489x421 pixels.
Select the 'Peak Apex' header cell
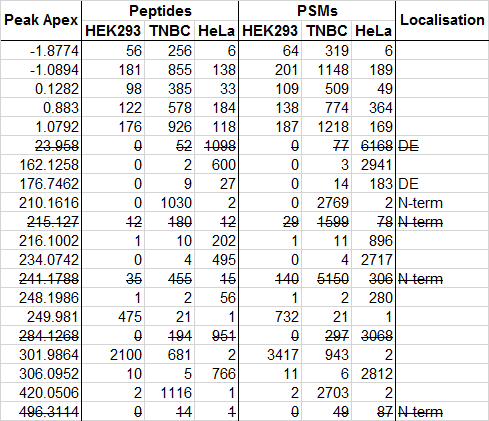(41, 20)
